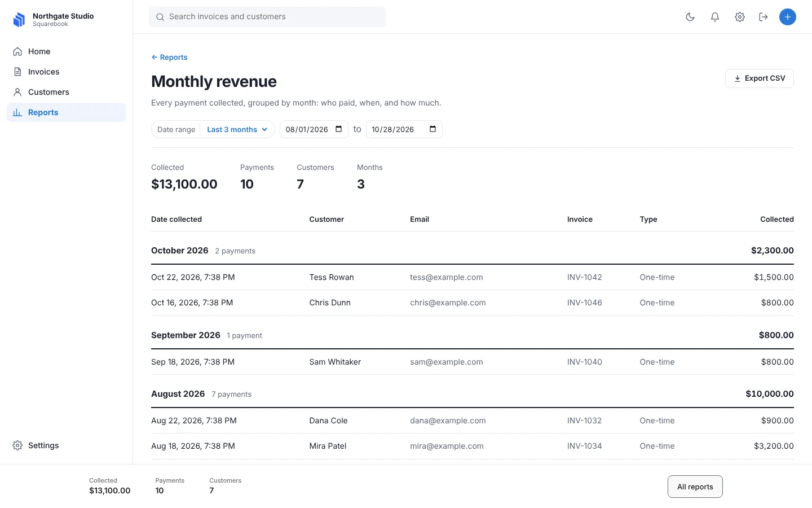Click the blue plus create button
The image size is (812, 508).
point(788,17)
